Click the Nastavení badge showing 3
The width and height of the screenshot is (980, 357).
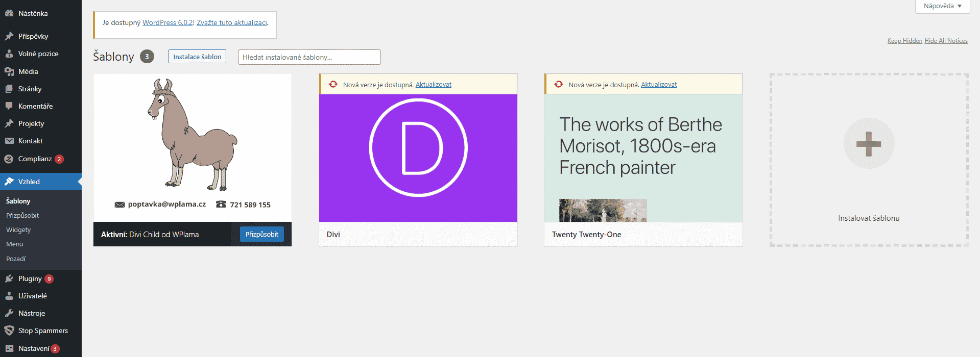[x=55, y=349]
